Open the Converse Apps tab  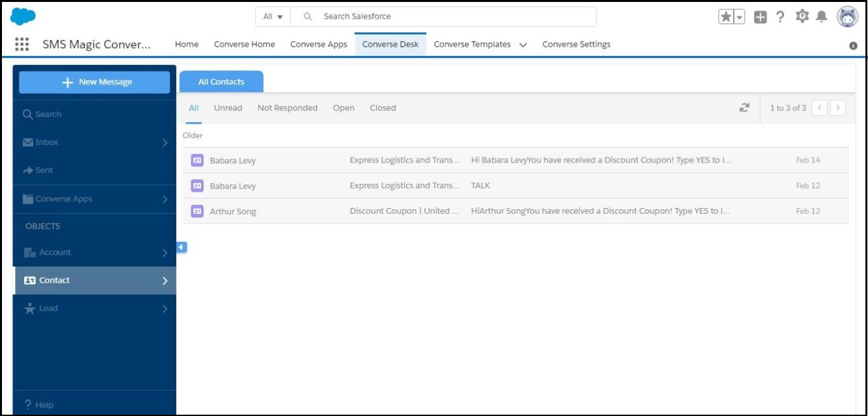point(319,44)
